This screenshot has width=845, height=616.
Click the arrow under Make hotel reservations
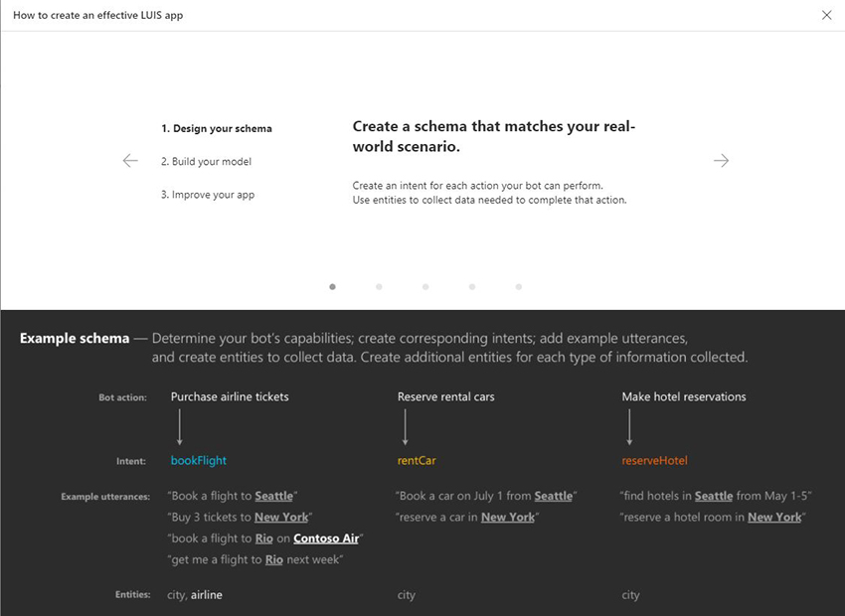pyautogui.click(x=630, y=427)
